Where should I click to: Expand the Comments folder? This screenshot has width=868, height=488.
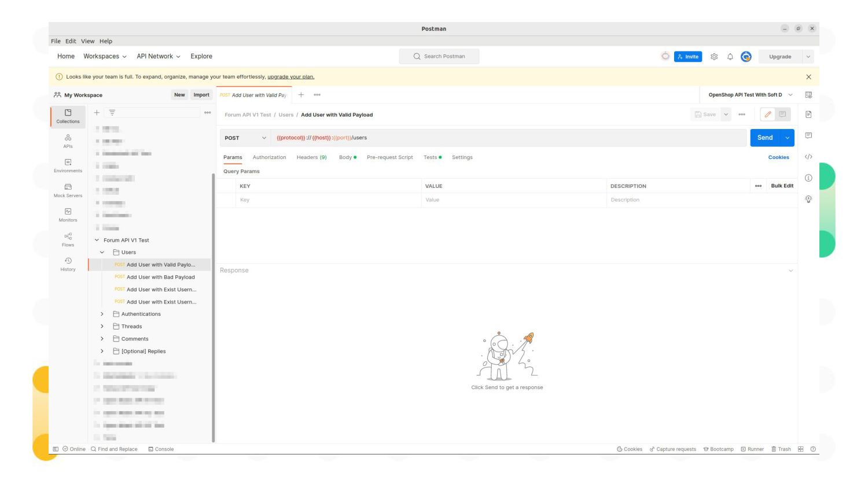(x=102, y=339)
